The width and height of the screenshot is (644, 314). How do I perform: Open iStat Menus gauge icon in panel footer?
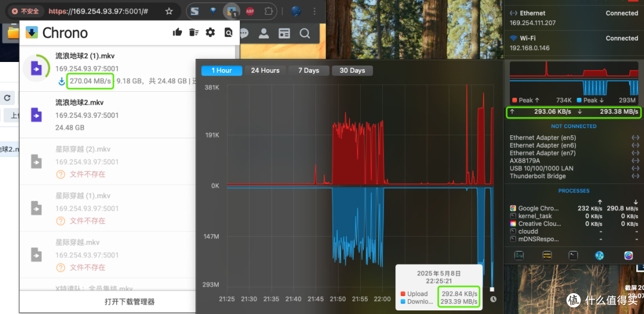628,256
